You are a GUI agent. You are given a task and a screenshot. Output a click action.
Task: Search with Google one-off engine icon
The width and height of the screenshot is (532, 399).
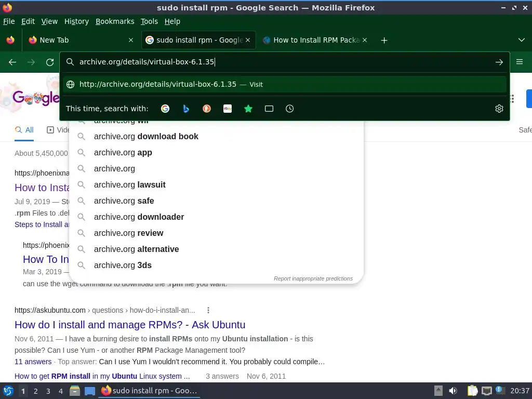(165, 109)
